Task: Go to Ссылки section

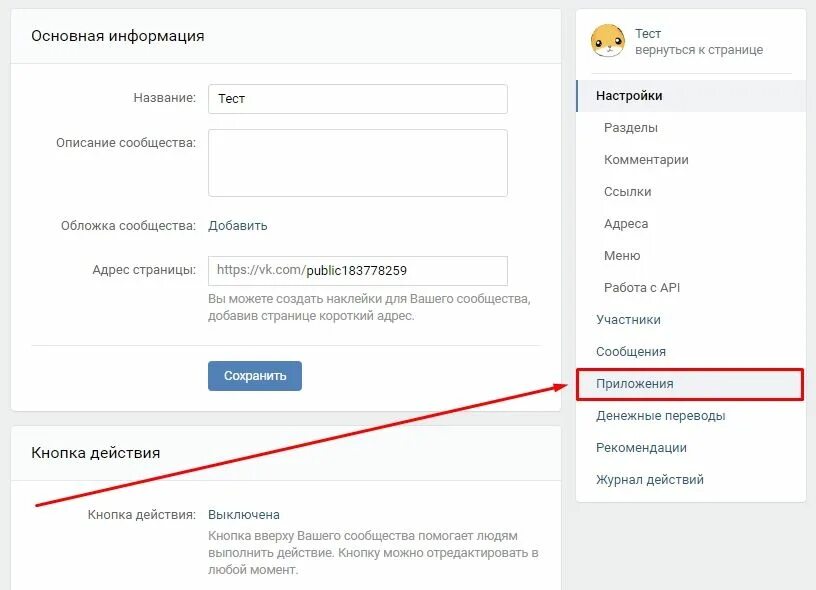Action: [628, 192]
